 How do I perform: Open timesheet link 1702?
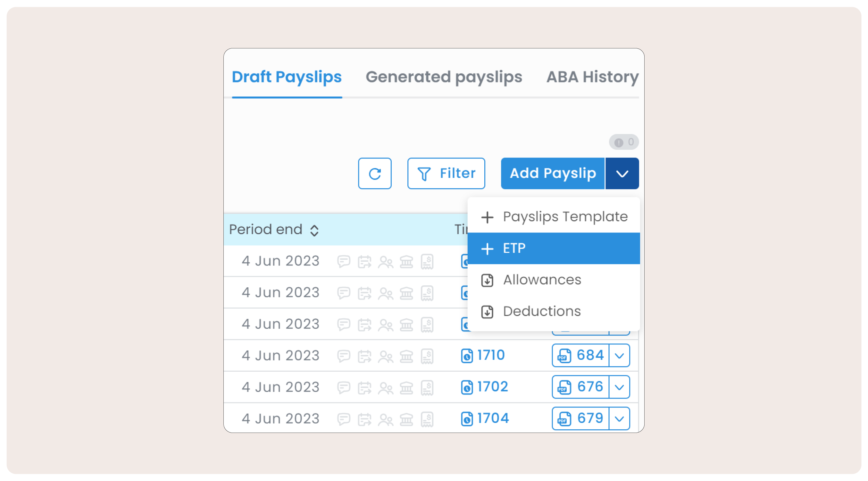[492, 387]
